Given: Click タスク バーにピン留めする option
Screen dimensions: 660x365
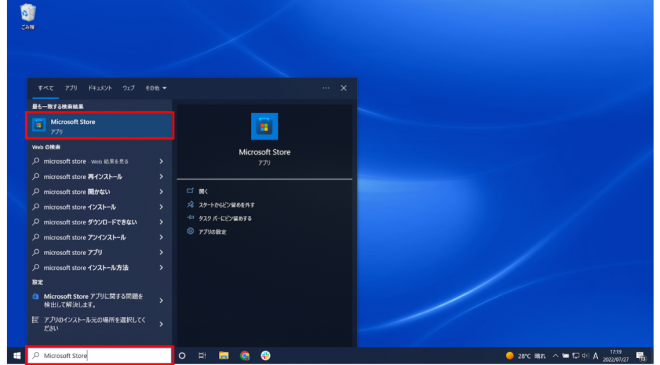Looking at the screenshot, I should (x=225, y=218).
